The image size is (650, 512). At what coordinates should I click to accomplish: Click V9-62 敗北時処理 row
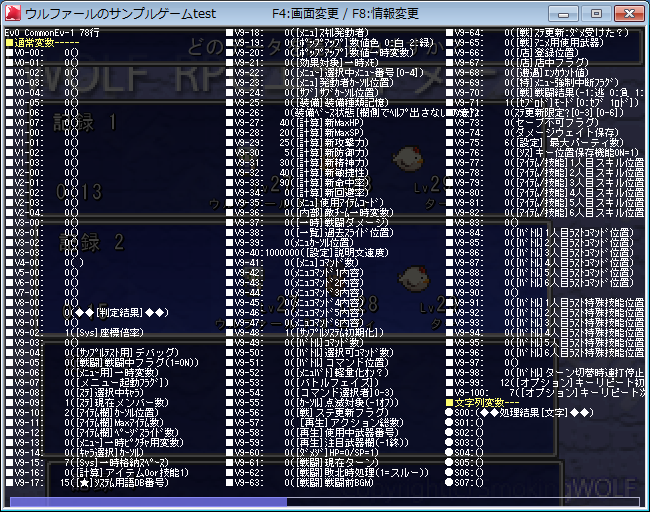click(327, 472)
